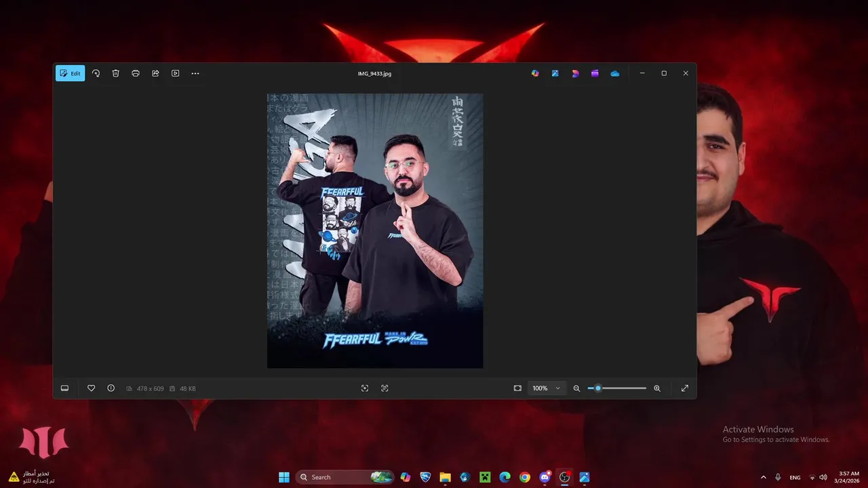Click the zoom slider handle

tap(598, 388)
